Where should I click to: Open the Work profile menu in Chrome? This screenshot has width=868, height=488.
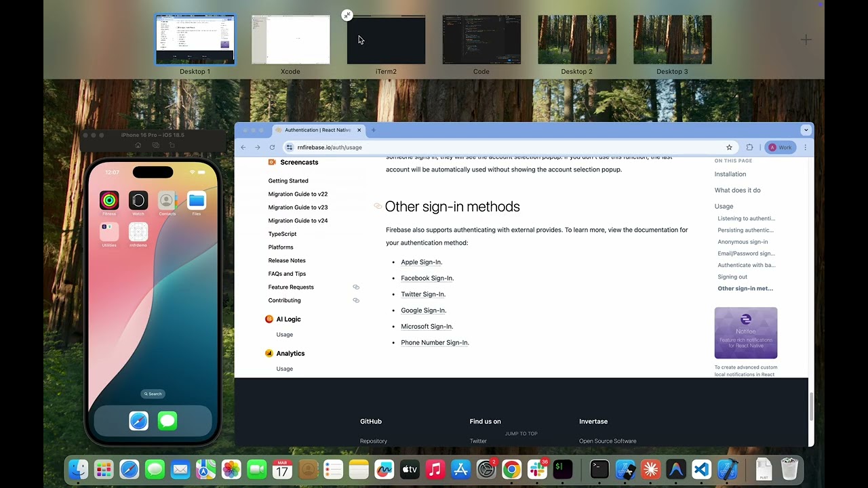coord(780,147)
